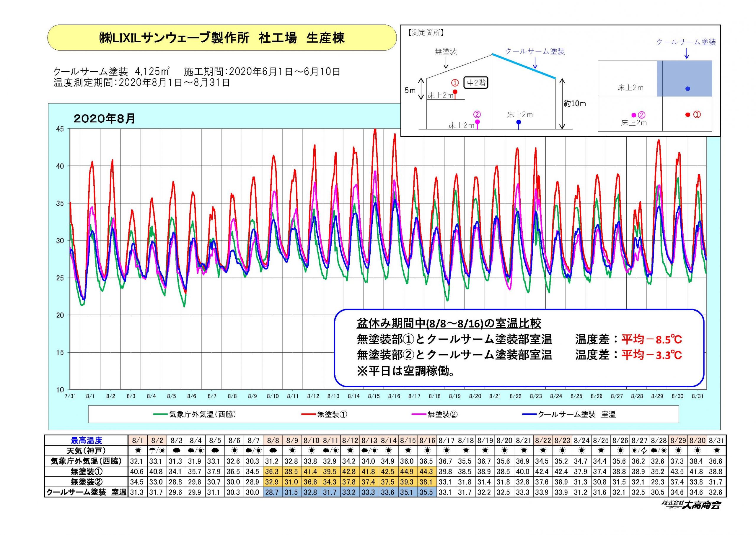
Task: Click the 中2階 boxed label in the diagram
Action: point(476,83)
